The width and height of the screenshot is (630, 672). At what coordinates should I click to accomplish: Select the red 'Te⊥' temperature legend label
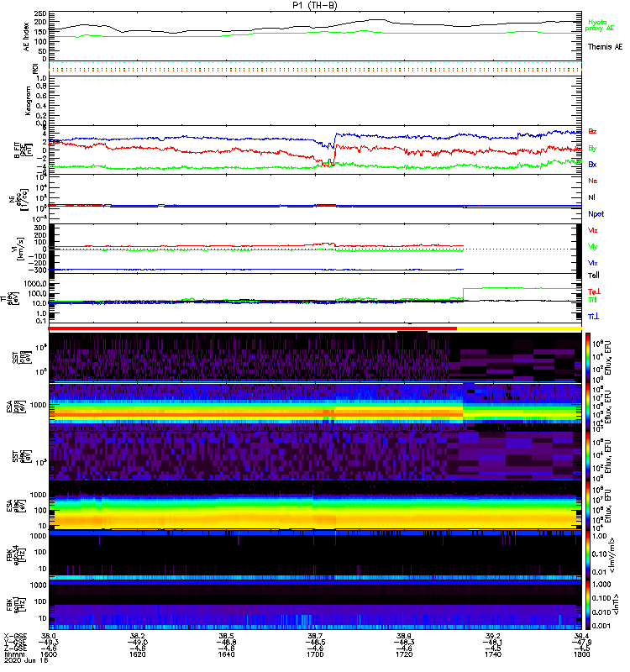[x=594, y=291]
